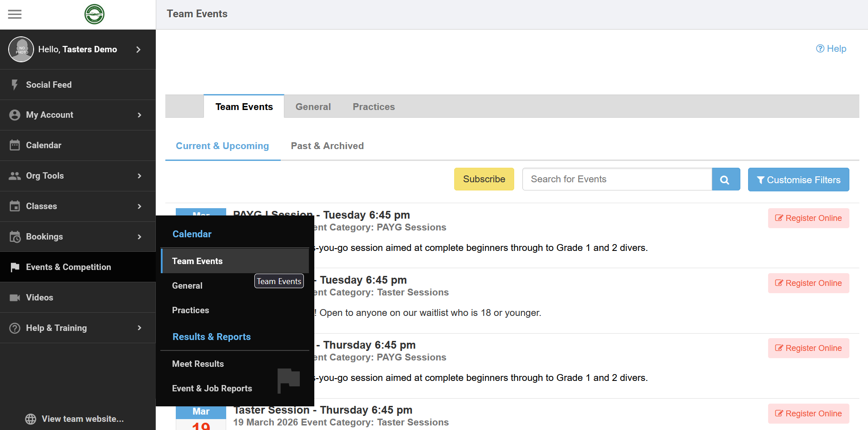Click the Customise Filters button
Image resolution: width=868 pixels, height=430 pixels.
[x=798, y=180]
